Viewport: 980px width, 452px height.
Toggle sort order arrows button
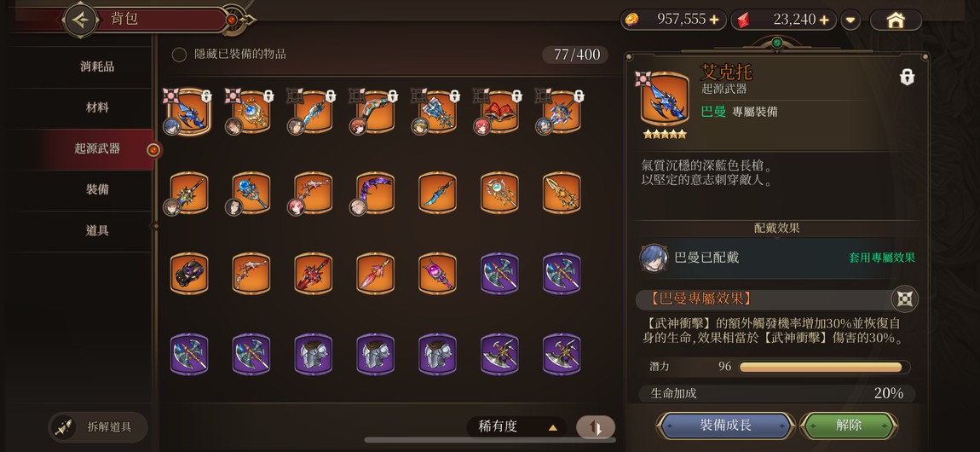tap(596, 427)
